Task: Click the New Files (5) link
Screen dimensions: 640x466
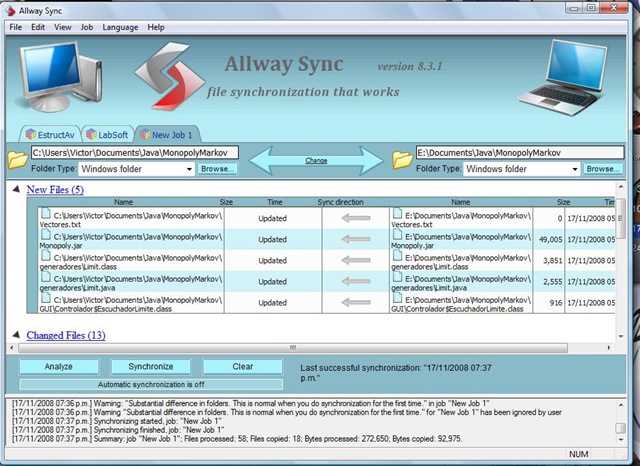Action: coord(55,190)
